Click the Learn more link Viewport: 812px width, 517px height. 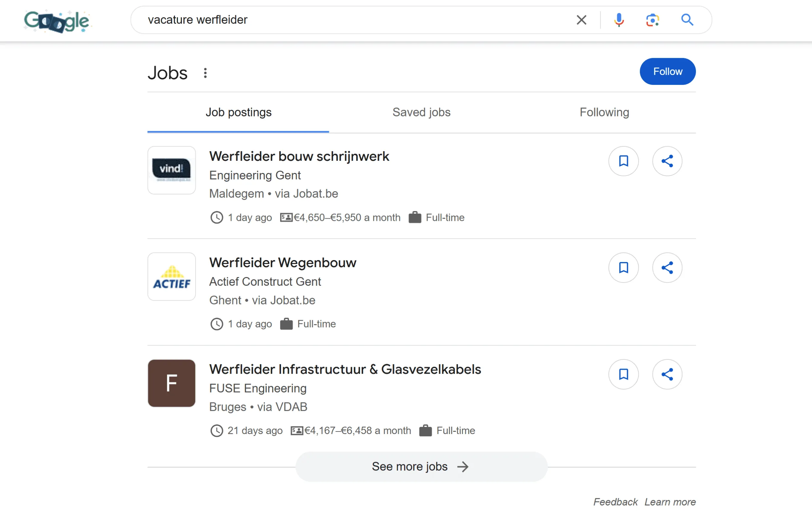[670, 502]
